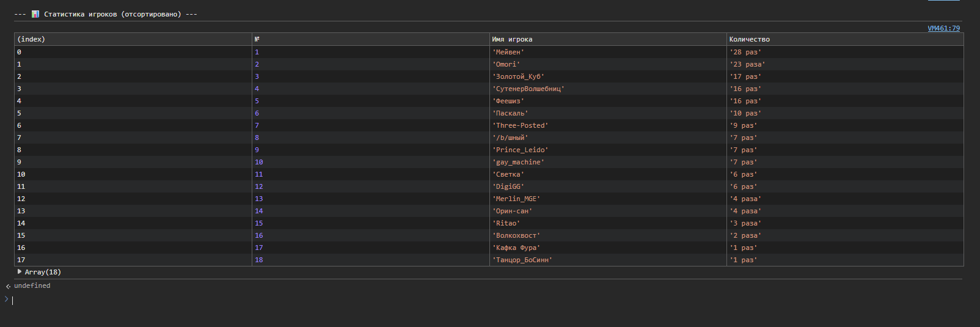Click the 'Omori' player name cell

[x=506, y=64]
